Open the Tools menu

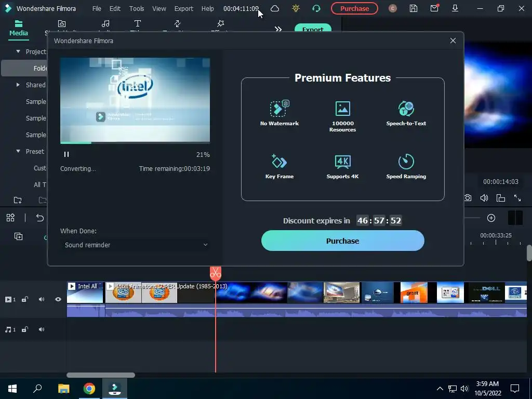click(x=137, y=8)
